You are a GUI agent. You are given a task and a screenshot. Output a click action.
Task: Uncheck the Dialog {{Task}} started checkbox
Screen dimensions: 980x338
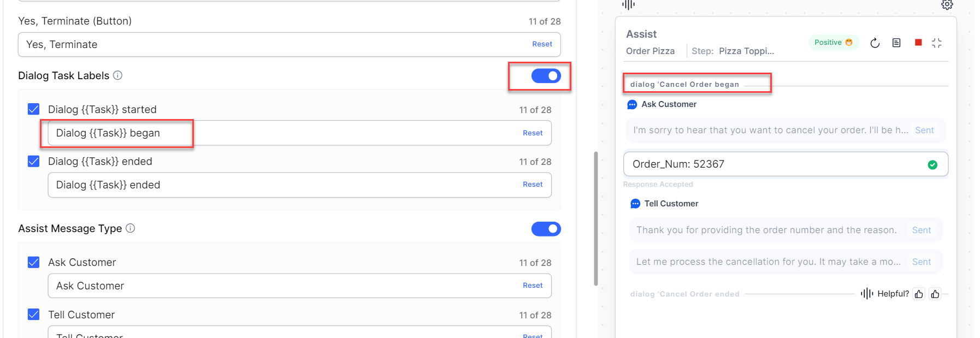point(34,109)
